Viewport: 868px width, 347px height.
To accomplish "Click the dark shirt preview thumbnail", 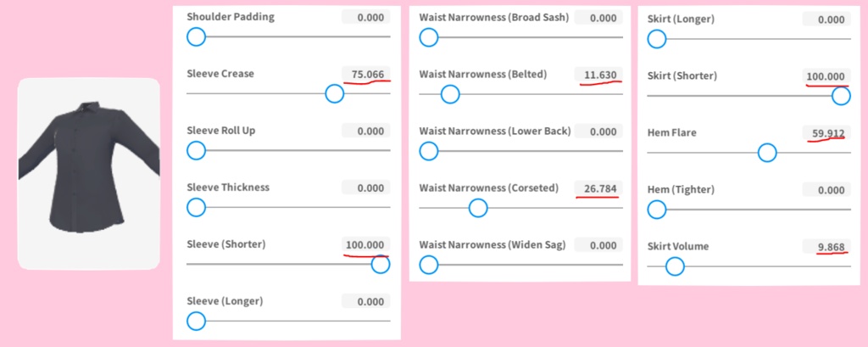I will [89, 173].
